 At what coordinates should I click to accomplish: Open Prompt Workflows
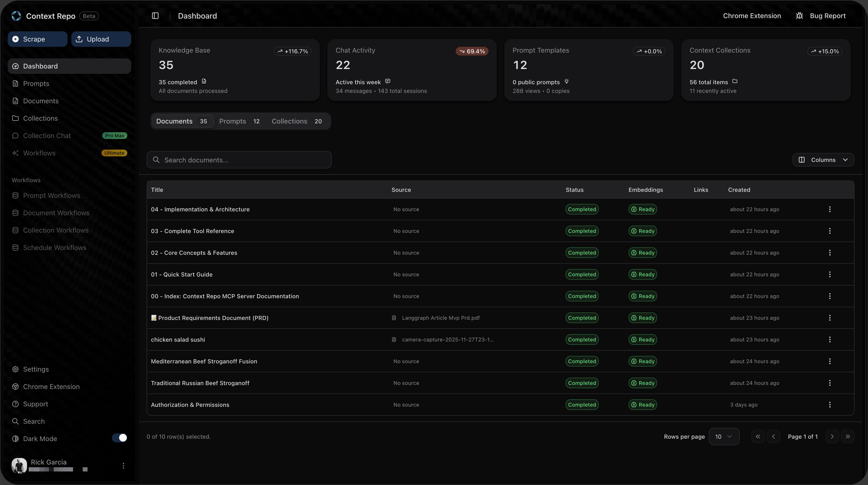51,195
